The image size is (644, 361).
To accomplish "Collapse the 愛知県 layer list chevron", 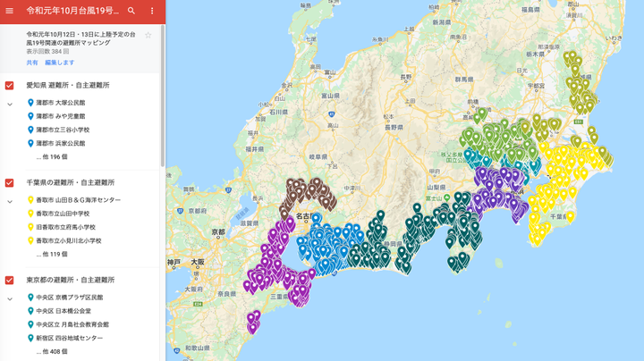I will [10, 105].
